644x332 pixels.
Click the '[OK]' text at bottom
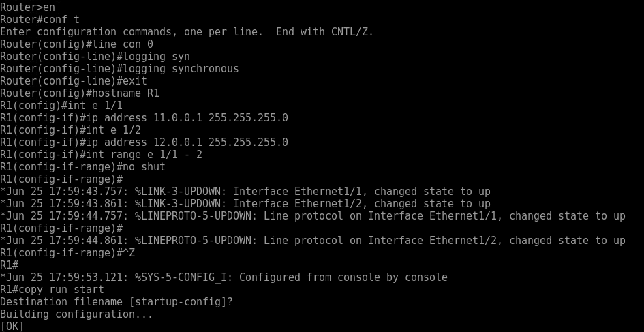pos(12,327)
